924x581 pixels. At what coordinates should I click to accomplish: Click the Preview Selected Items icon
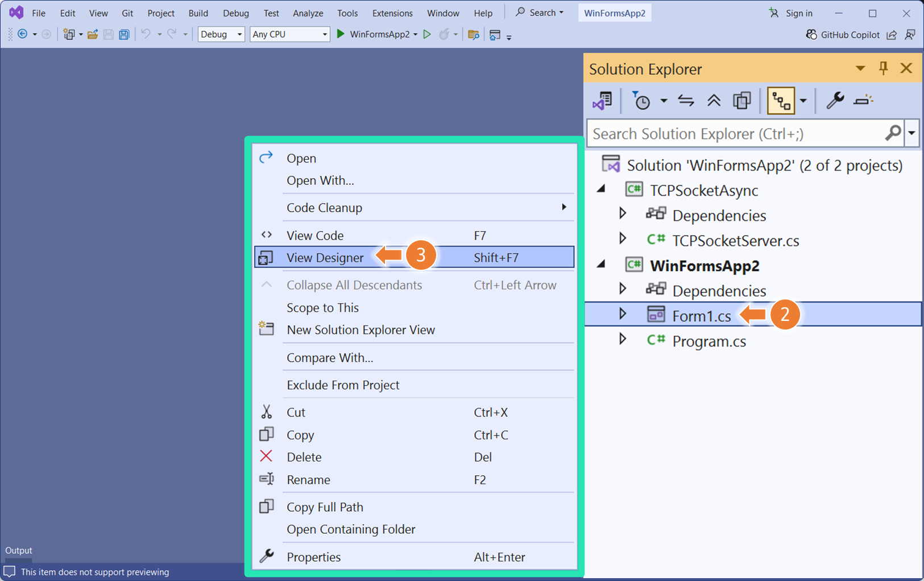(x=863, y=101)
